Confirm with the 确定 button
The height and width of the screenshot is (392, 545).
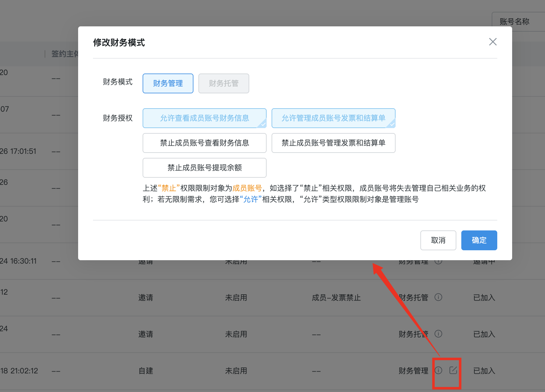click(479, 240)
